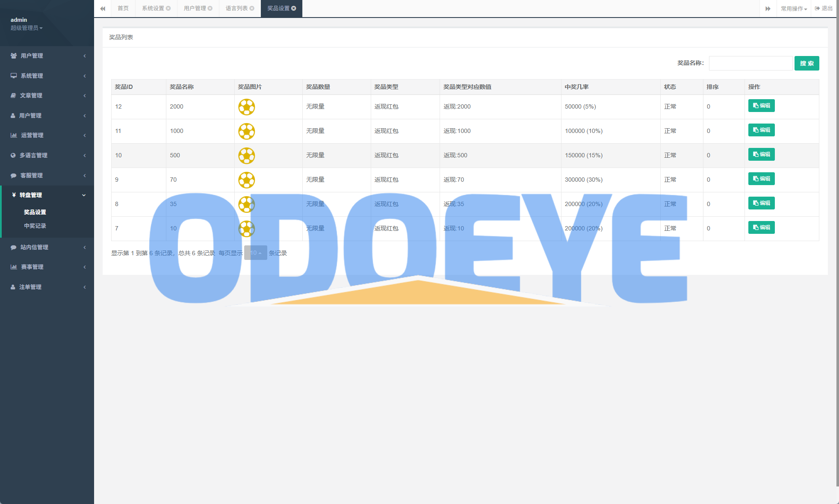The height and width of the screenshot is (504, 839).
Task: Click the 搜索 button
Action: (807, 63)
